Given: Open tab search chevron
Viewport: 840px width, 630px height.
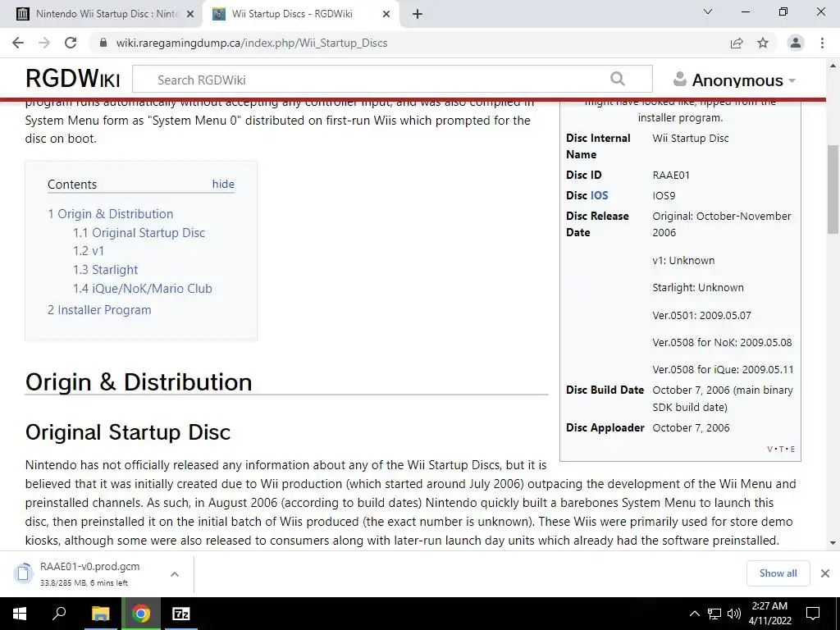Looking at the screenshot, I should (708, 11).
